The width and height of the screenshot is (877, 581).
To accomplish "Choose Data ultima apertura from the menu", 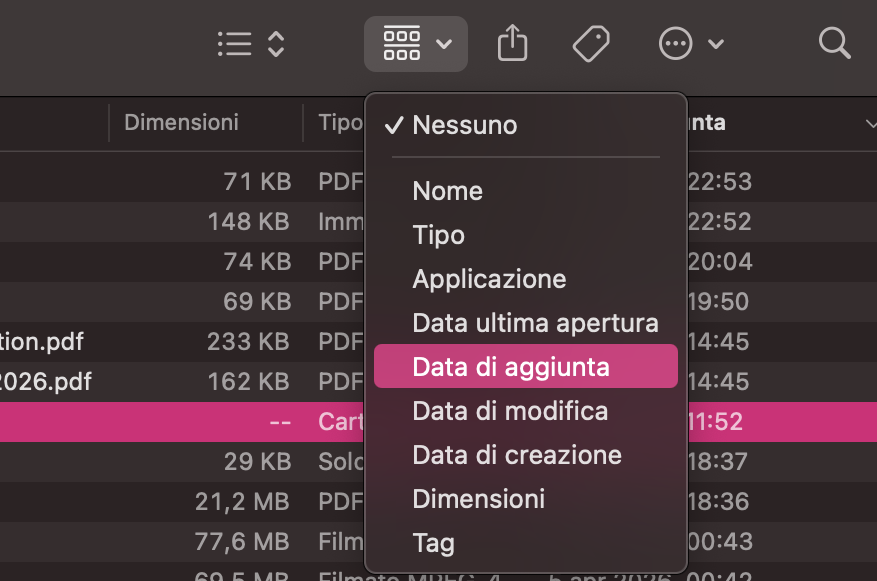I will 535,322.
